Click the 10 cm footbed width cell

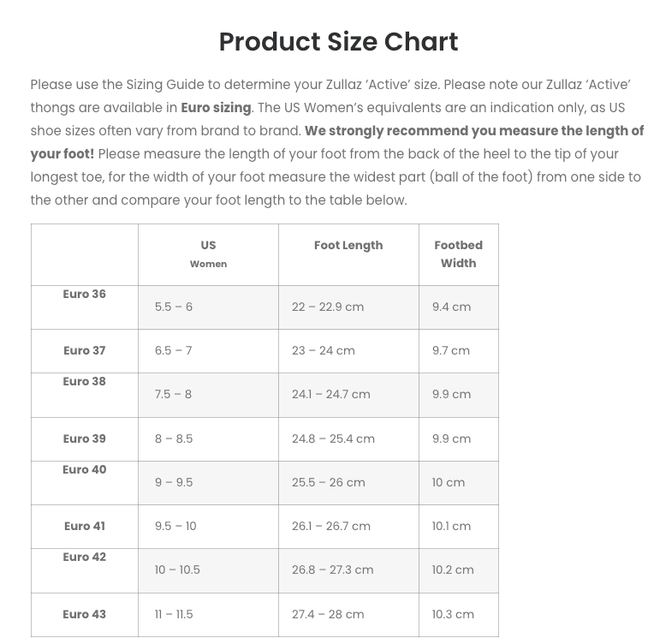[x=449, y=483]
